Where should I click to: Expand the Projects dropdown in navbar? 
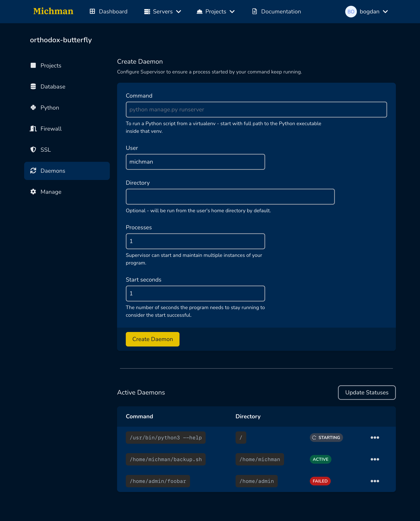point(216,12)
